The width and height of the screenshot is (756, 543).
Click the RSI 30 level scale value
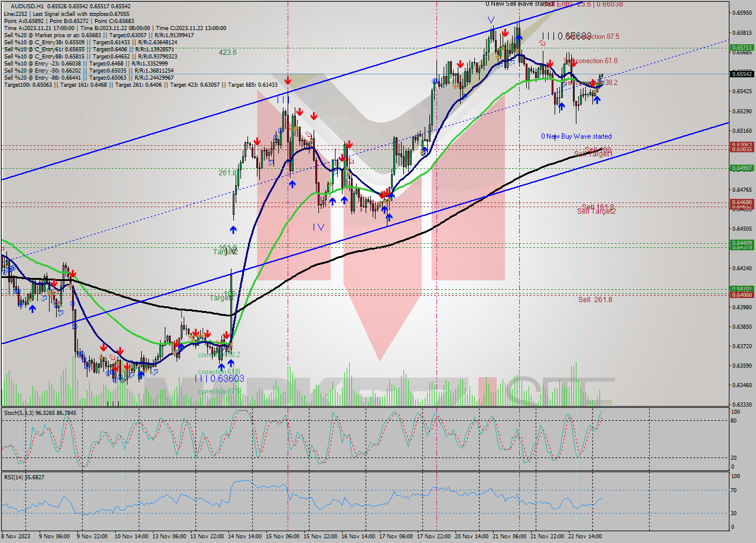click(x=733, y=513)
